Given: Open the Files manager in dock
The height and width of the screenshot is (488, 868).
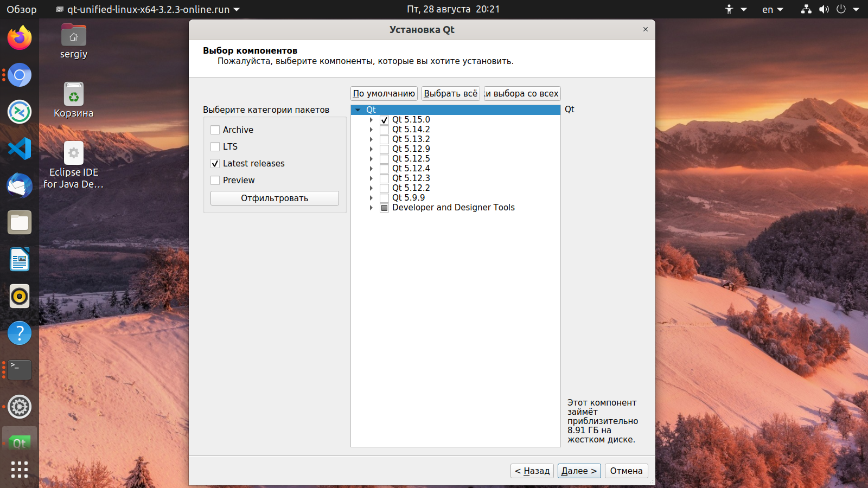Looking at the screenshot, I should click(20, 222).
